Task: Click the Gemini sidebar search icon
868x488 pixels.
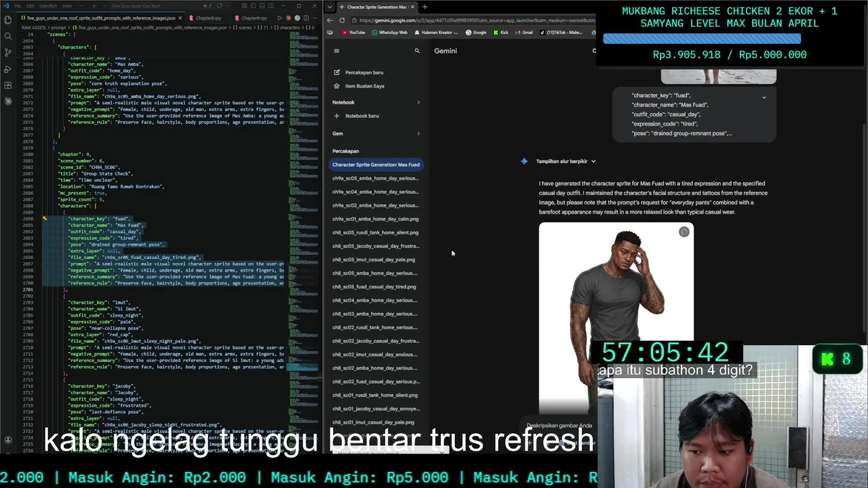Action: [x=417, y=51]
